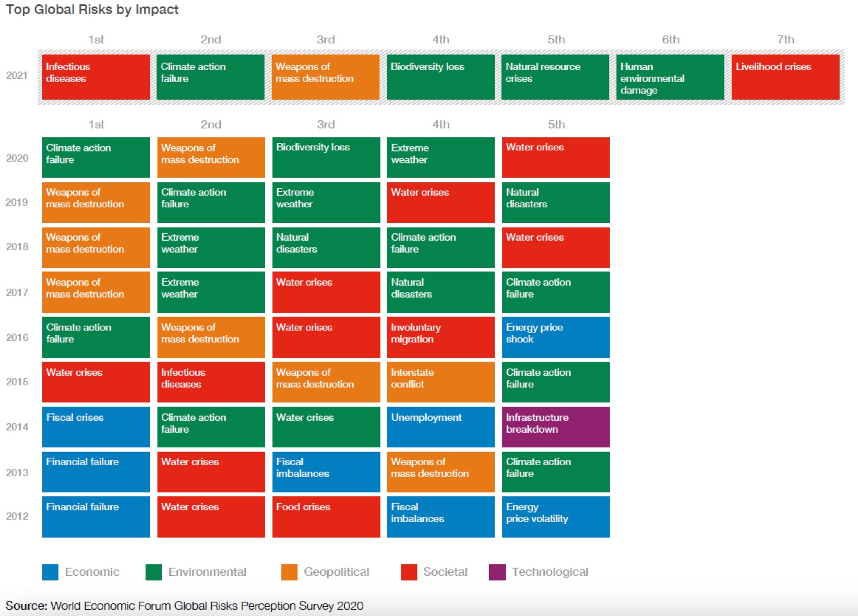Click the 2021 year label
Screen dimensions: 858x616
tap(17, 75)
